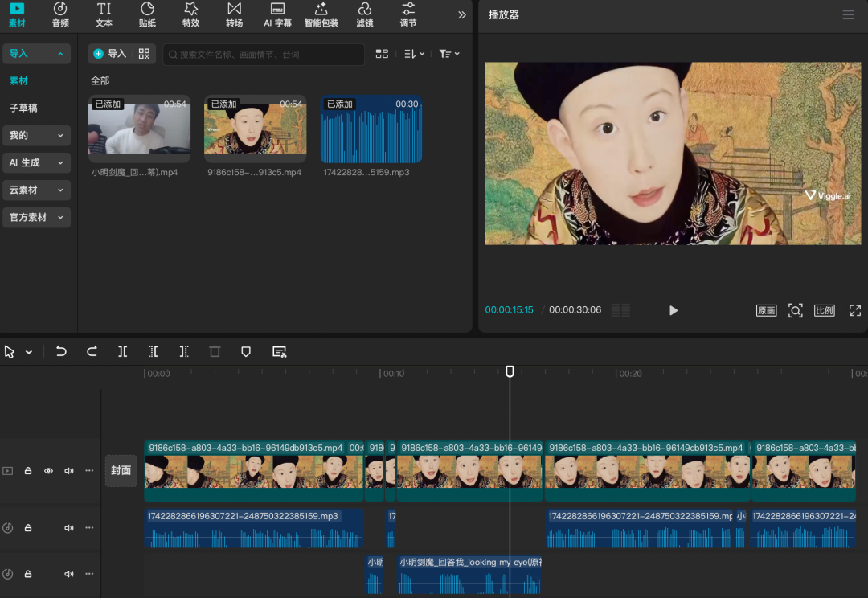The image size is (868, 598).
Task: Click the play button in the player
Action: click(674, 310)
